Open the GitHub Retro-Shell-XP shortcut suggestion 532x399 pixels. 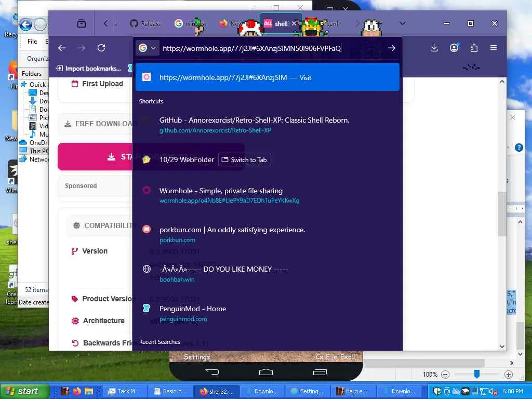coord(268,125)
